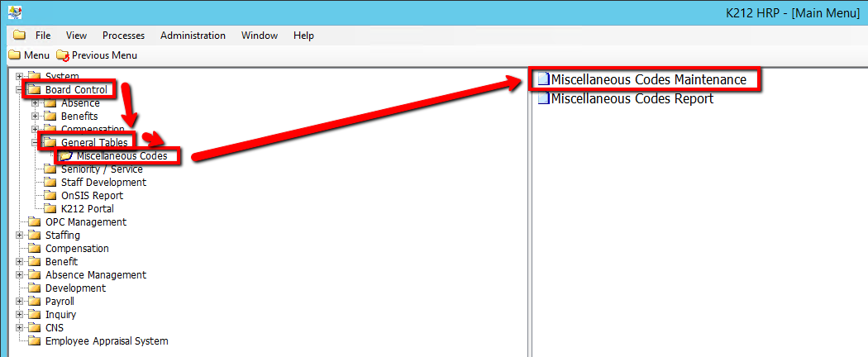Click the Miscellaneous Codes Report document icon

(x=542, y=99)
